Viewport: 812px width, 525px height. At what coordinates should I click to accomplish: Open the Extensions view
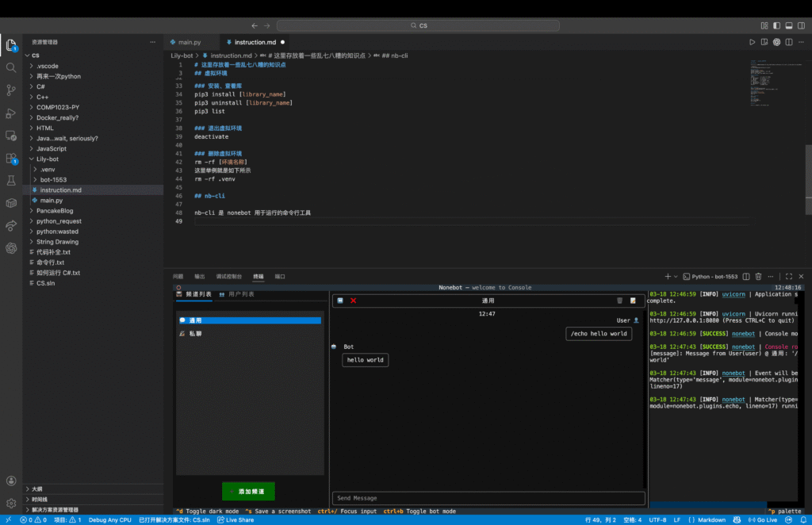point(11,159)
